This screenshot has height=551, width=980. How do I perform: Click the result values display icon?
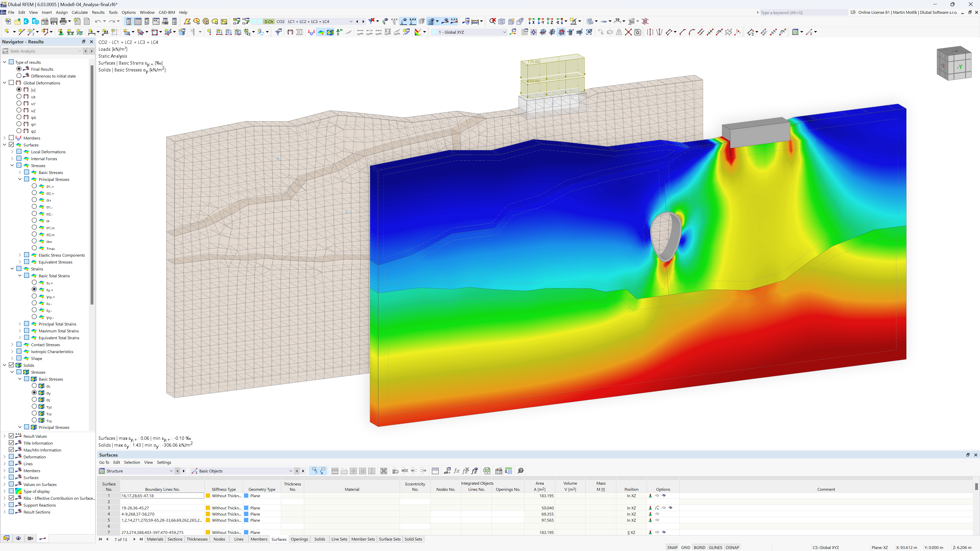coord(18,436)
